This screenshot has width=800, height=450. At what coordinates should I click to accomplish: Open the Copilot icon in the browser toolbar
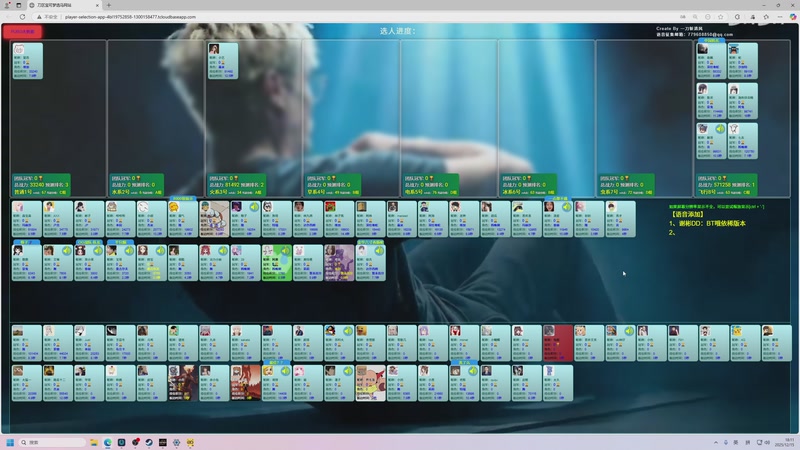click(793, 17)
